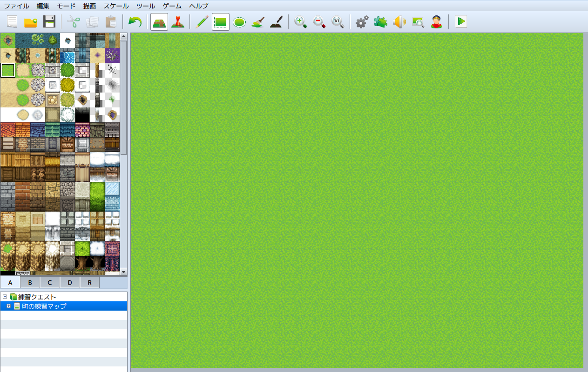Select the Flood Fill paint tool
588x372 pixels.
coord(258,22)
